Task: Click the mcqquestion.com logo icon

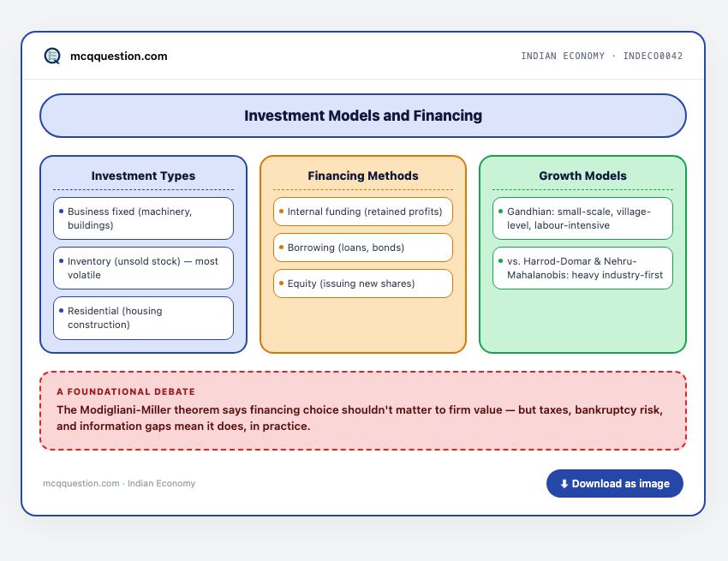Action: click(52, 56)
